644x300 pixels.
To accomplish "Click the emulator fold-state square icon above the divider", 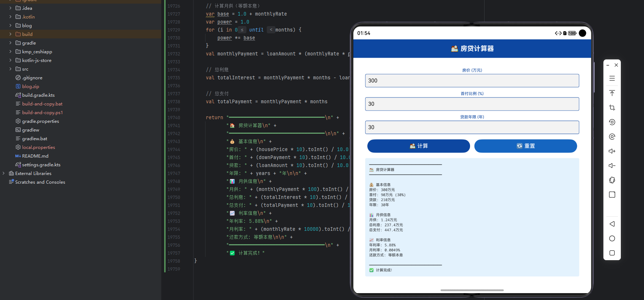I will tap(612, 195).
